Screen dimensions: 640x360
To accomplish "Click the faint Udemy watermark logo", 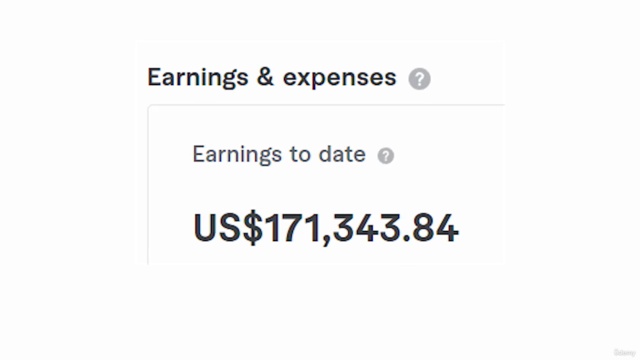I will click(624, 352).
